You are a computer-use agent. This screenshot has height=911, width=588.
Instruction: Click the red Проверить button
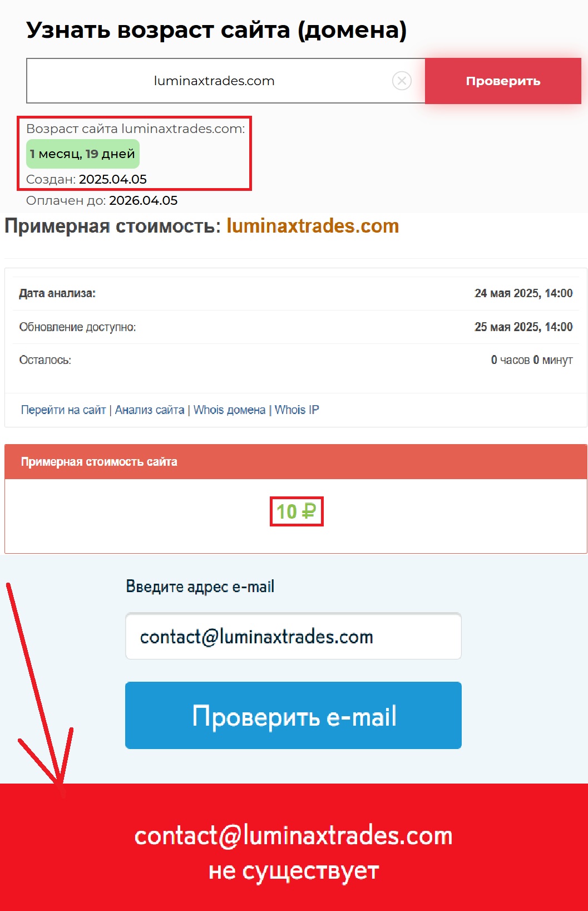[x=503, y=81]
